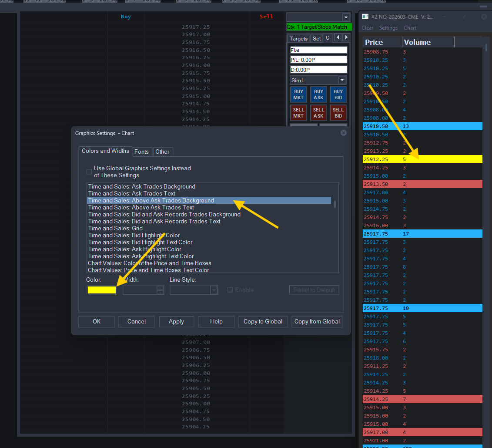This screenshot has width=492, height=448.
Task: Click the Time and Sales window icon
Action: (365, 17)
